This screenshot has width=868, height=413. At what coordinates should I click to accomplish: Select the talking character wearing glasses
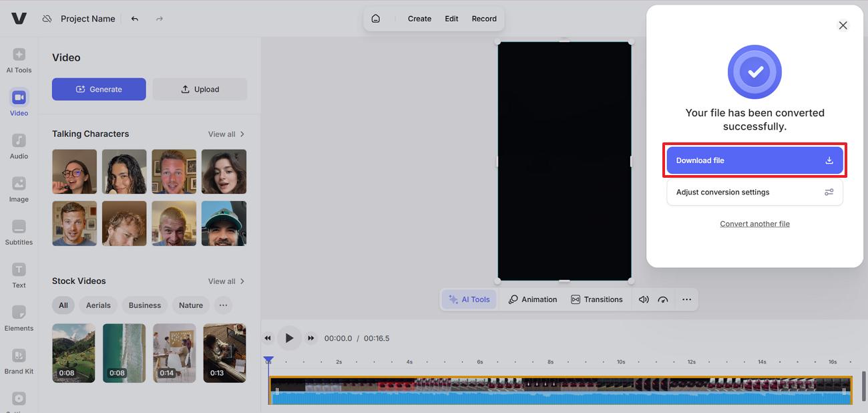(74, 172)
